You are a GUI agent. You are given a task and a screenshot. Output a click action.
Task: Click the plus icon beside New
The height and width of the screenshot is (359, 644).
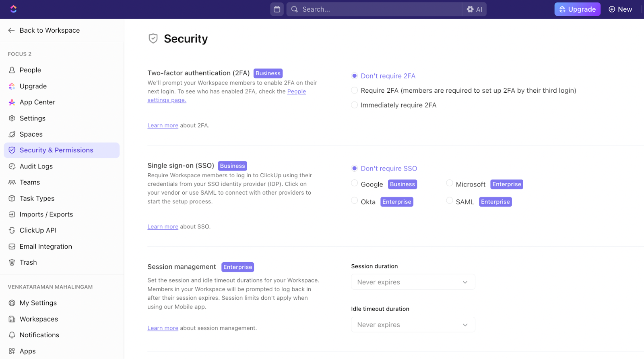click(x=612, y=9)
